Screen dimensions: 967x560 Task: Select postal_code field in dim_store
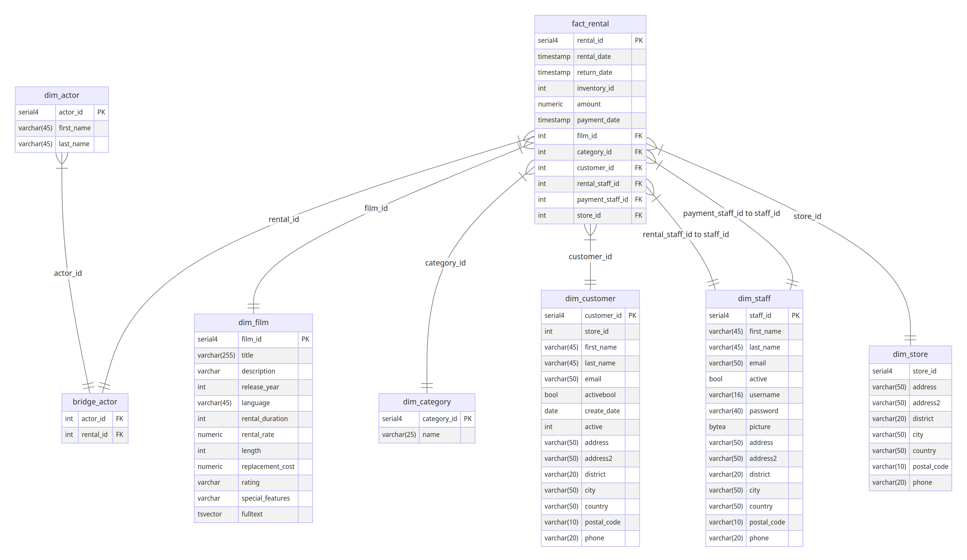pos(930,466)
